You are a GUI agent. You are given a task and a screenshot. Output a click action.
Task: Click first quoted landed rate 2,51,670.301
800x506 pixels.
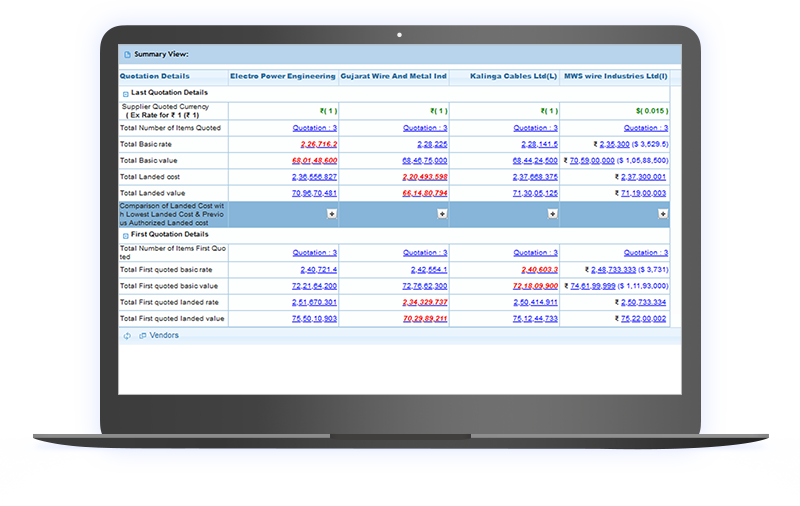pyautogui.click(x=314, y=302)
